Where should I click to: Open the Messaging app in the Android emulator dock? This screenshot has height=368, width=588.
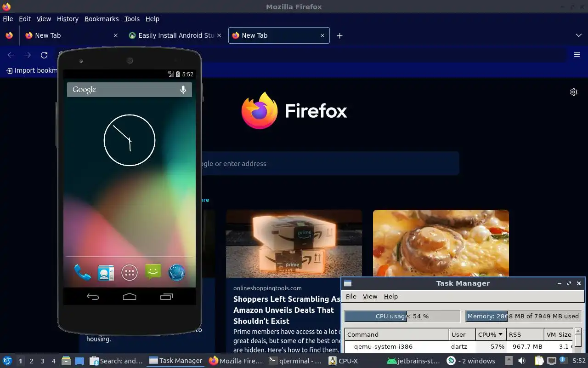tap(153, 272)
